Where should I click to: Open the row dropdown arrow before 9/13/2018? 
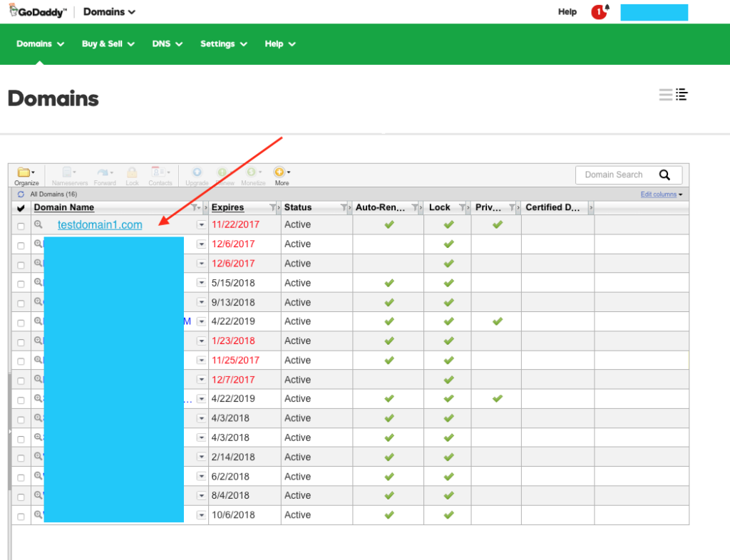(201, 302)
